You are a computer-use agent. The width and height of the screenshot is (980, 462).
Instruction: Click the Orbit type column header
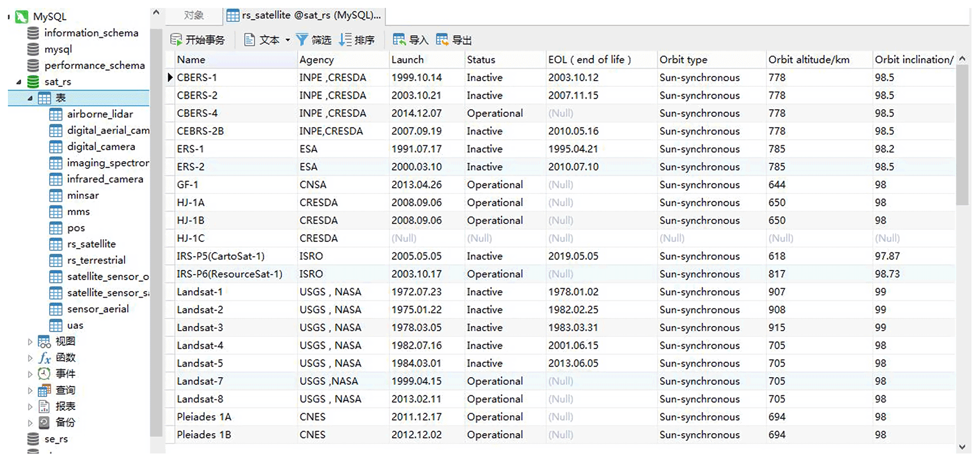[x=683, y=60]
